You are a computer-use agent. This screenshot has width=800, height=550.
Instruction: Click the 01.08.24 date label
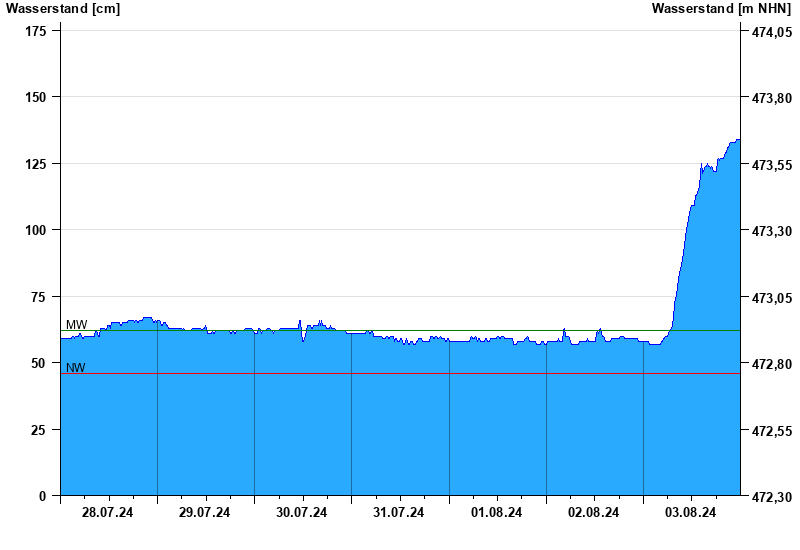tap(497, 513)
